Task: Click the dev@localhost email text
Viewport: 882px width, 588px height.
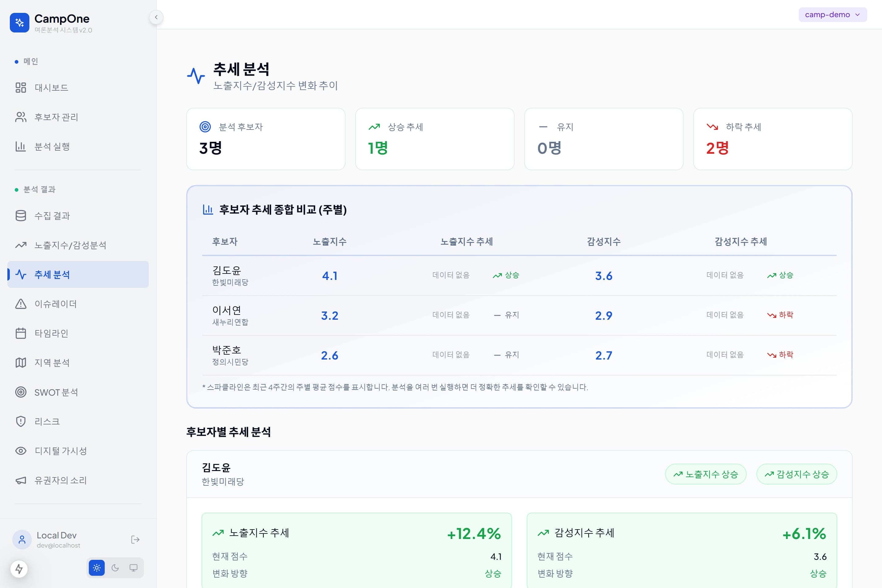Action: tap(58, 545)
